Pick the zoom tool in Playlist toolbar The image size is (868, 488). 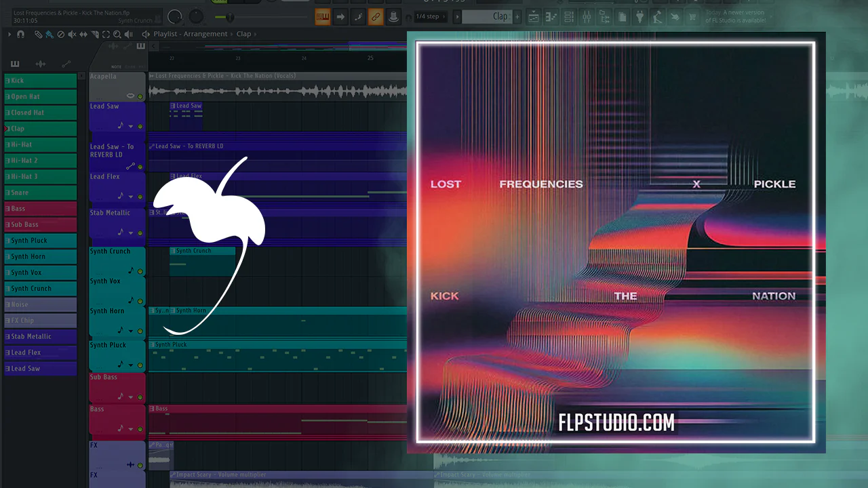point(117,34)
